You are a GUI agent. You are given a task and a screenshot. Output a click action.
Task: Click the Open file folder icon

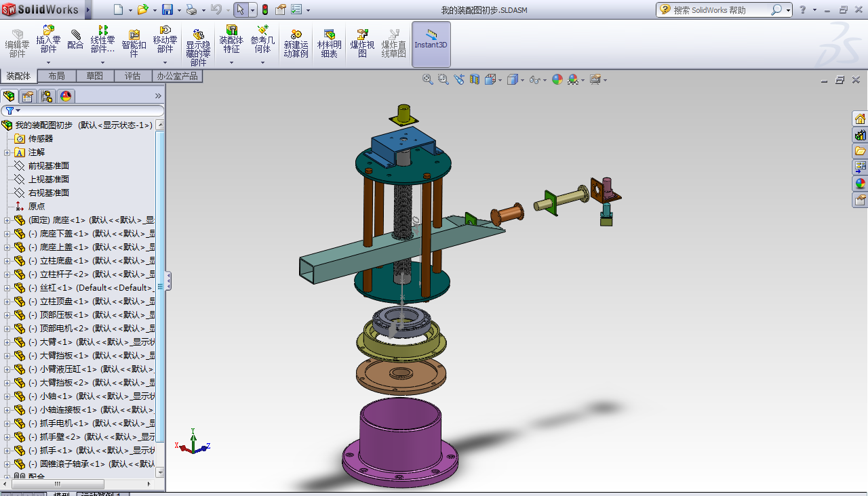142,9
